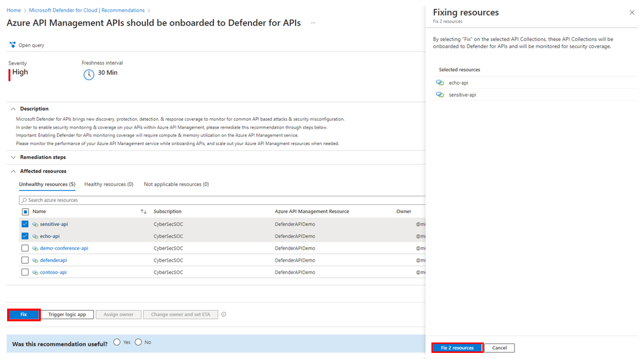
Task: Click the Name column sort arrows
Action: (x=143, y=211)
